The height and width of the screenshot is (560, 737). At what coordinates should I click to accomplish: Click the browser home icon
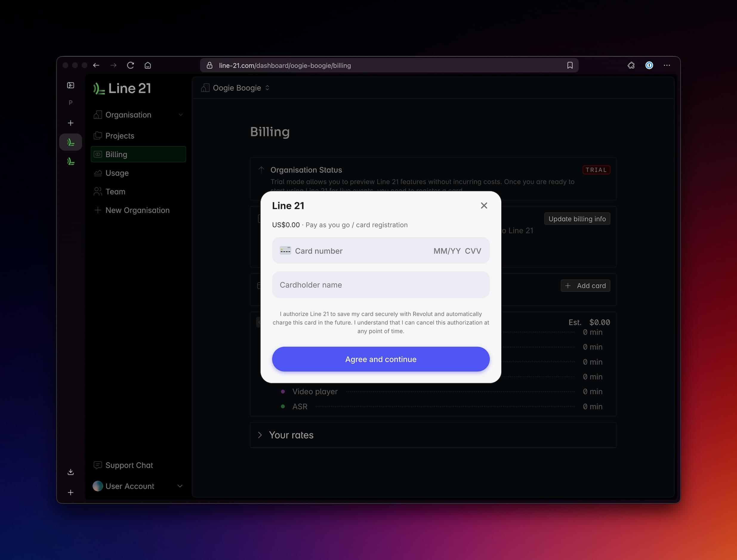[148, 65]
